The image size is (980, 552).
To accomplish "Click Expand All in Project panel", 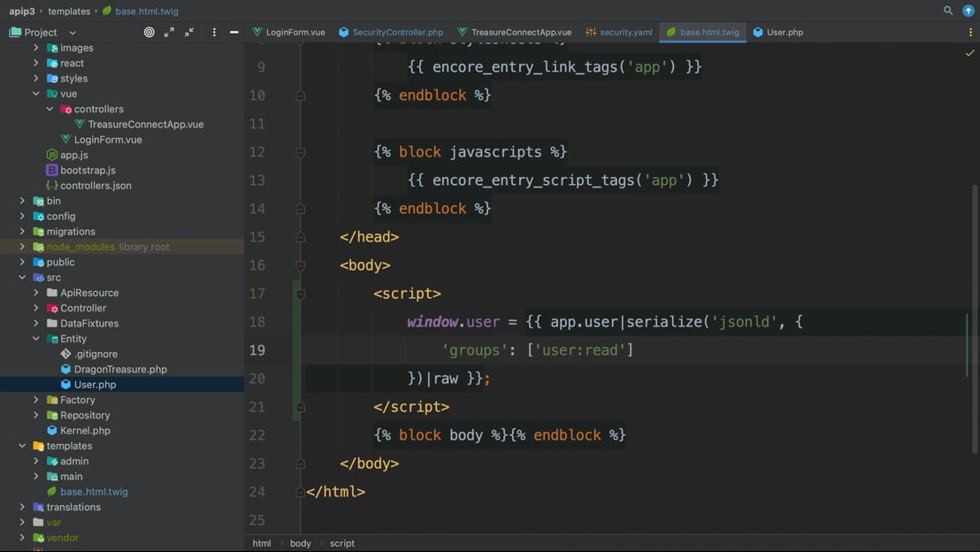I will point(169,32).
